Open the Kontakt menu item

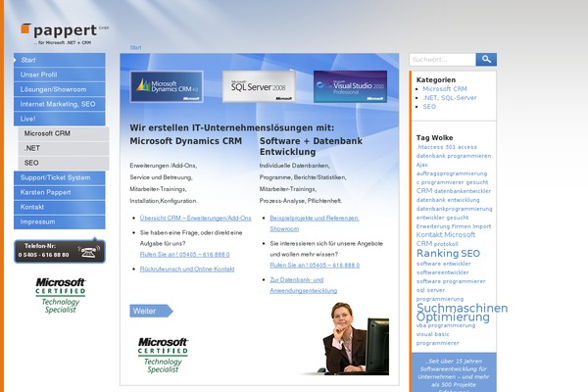[x=60, y=207]
